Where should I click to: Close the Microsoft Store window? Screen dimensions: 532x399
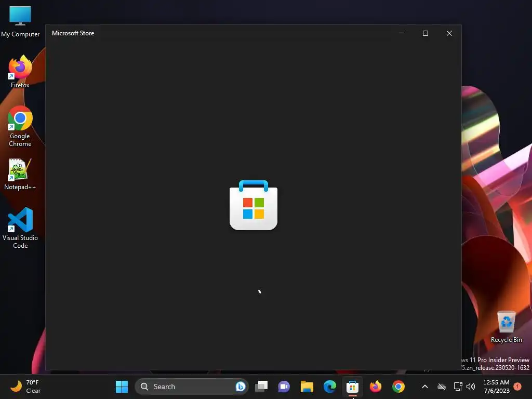(449, 33)
